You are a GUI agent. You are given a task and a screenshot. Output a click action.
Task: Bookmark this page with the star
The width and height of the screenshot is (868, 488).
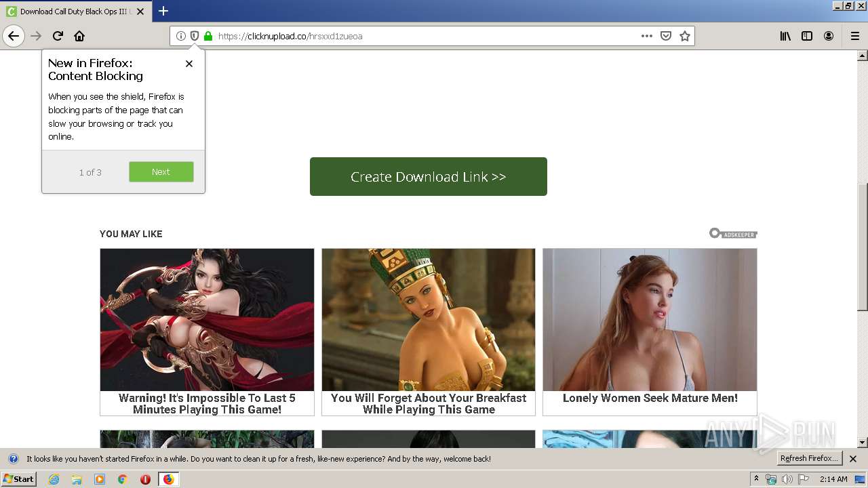[685, 36]
